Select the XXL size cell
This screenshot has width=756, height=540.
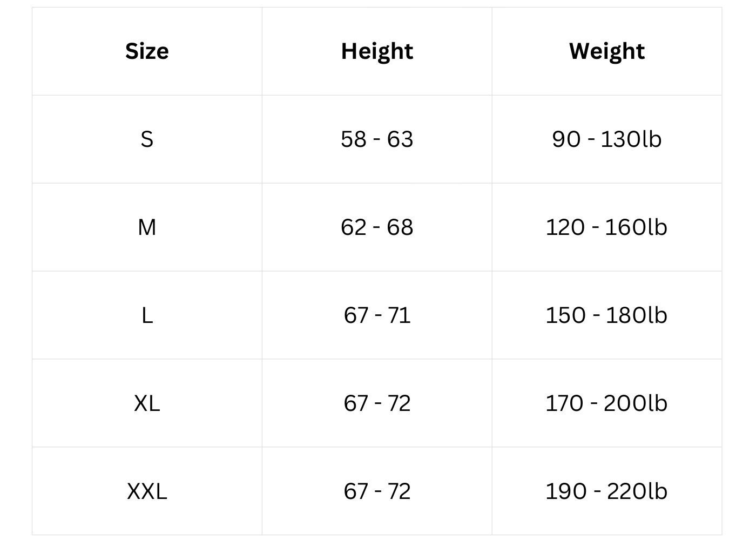[x=147, y=491]
